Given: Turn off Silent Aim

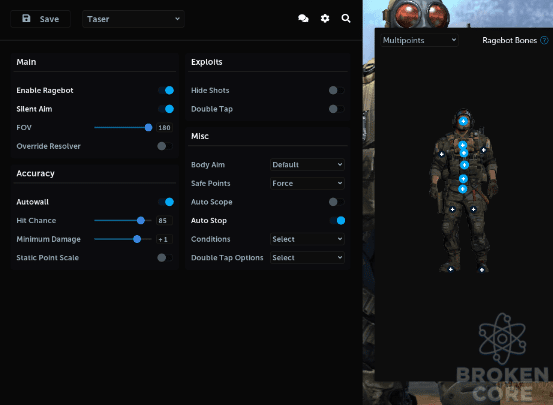Looking at the screenshot, I should pos(166,109).
